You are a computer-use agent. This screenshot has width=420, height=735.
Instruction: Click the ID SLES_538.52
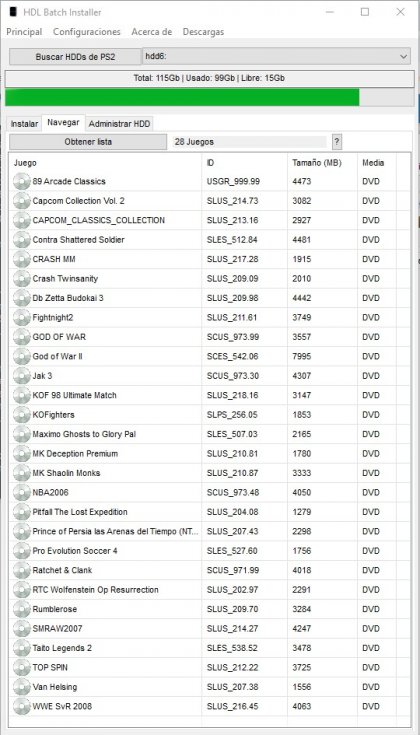pos(232,648)
